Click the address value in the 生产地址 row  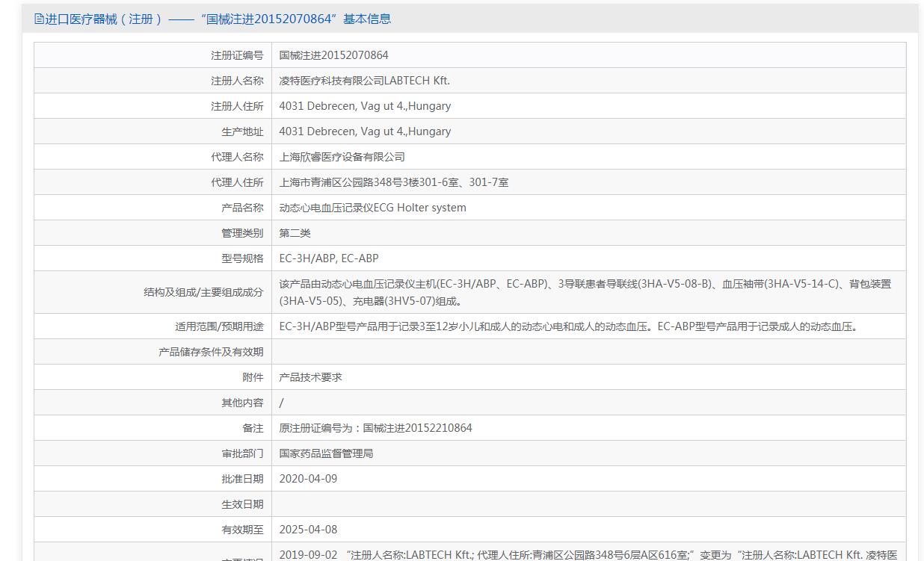pos(365,131)
